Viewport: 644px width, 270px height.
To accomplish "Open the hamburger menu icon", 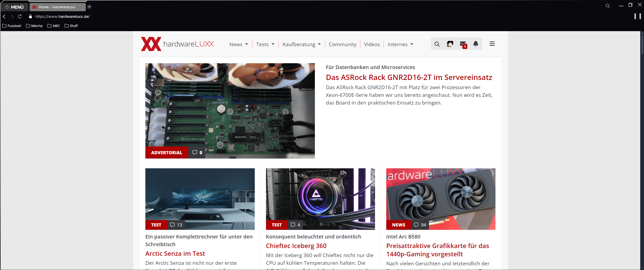I will (x=492, y=44).
